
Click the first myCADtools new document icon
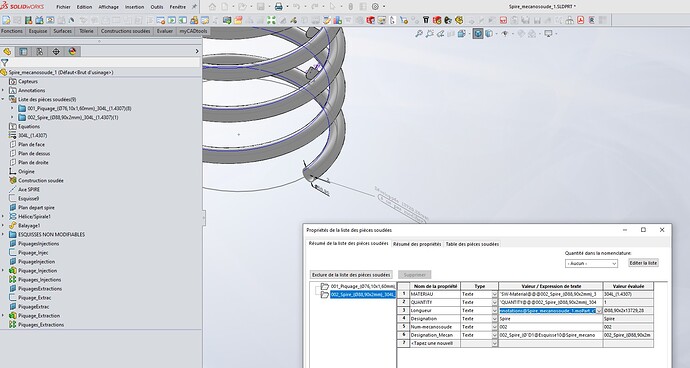coord(6,20)
